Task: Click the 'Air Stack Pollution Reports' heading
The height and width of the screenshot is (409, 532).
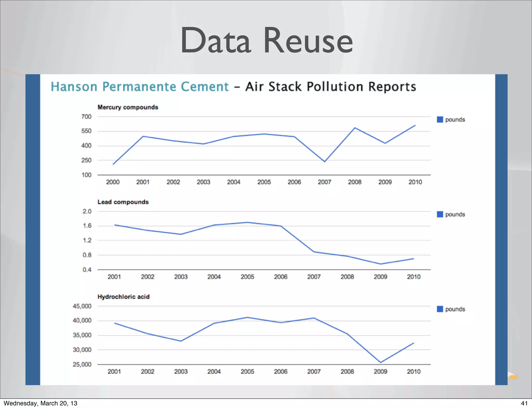Action: 331,86
